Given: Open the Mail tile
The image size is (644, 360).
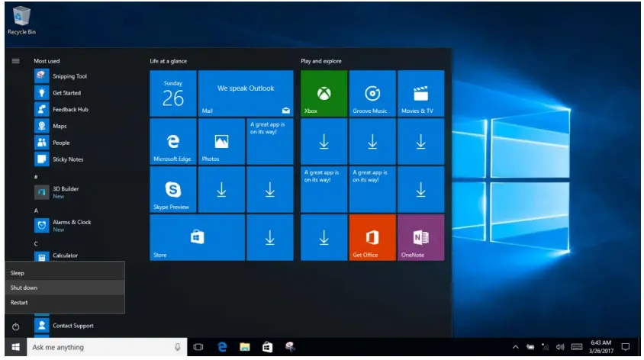Looking at the screenshot, I should [x=246, y=93].
